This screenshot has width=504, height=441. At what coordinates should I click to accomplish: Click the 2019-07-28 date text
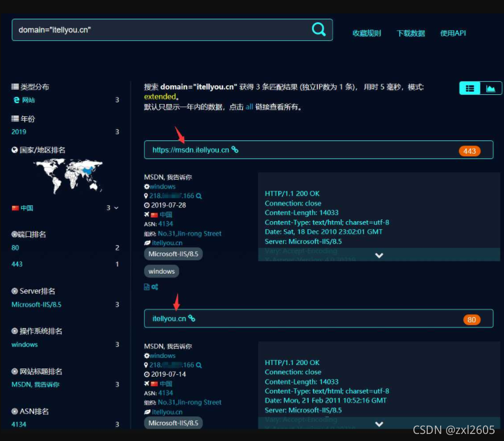(x=169, y=205)
